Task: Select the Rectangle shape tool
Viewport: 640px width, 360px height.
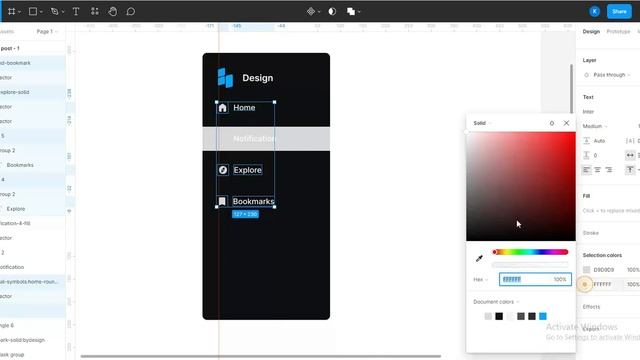Action: click(x=33, y=11)
